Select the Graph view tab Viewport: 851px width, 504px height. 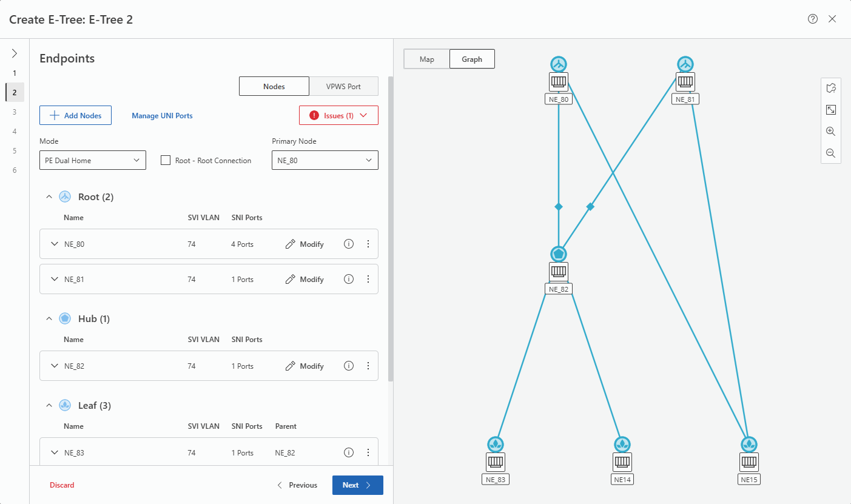click(x=471, y=59)
